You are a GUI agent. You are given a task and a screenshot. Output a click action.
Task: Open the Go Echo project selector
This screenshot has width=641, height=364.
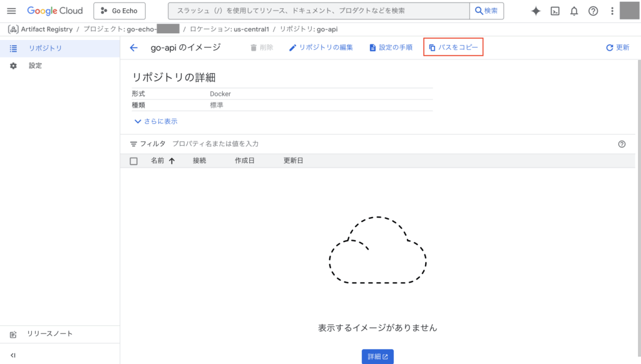coord(119,11)
